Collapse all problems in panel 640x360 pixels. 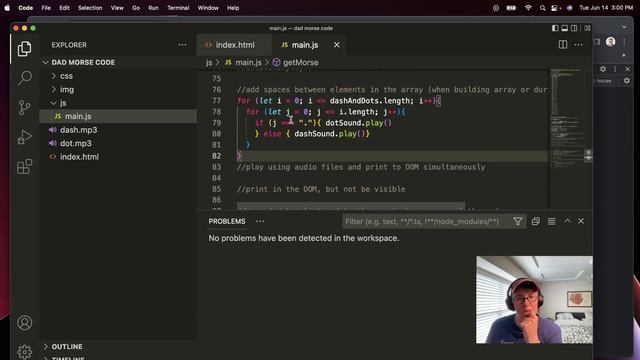[536, 221]
